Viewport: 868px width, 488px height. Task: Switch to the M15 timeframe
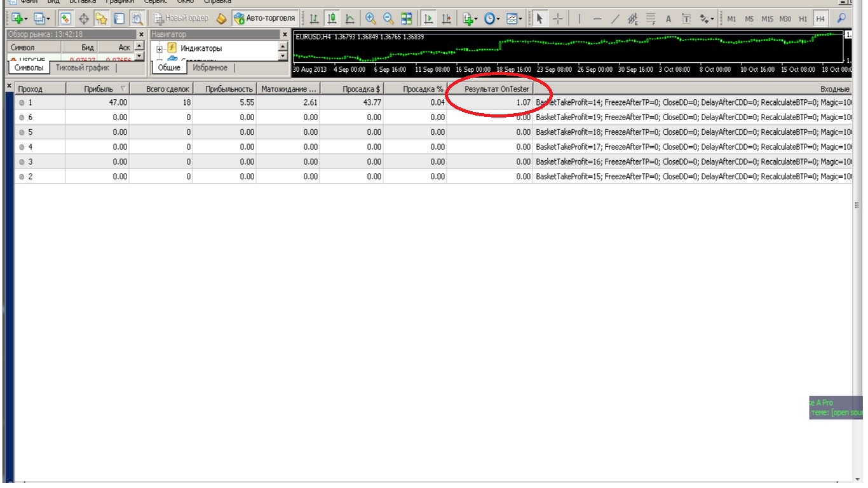(767, 18)
